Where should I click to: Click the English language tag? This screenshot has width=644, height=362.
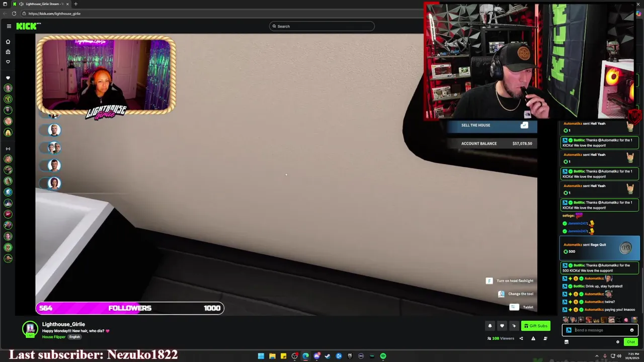(x=74, y=337)
